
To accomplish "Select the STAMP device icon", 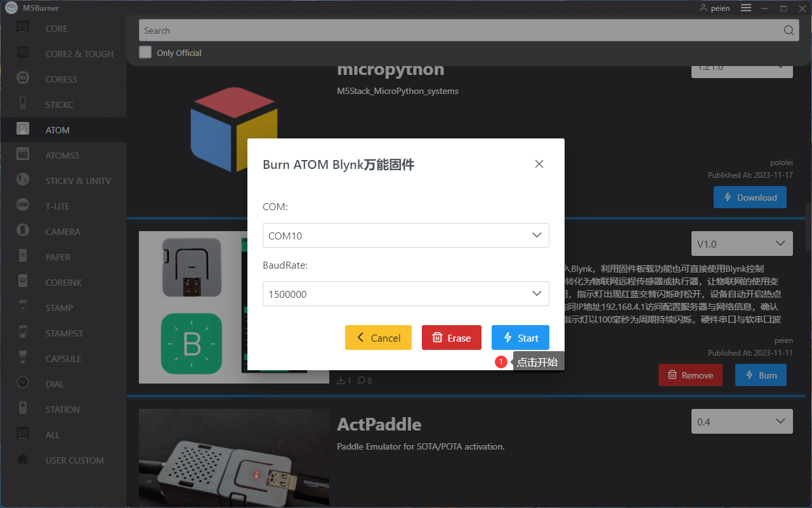I will coord(23,307).
